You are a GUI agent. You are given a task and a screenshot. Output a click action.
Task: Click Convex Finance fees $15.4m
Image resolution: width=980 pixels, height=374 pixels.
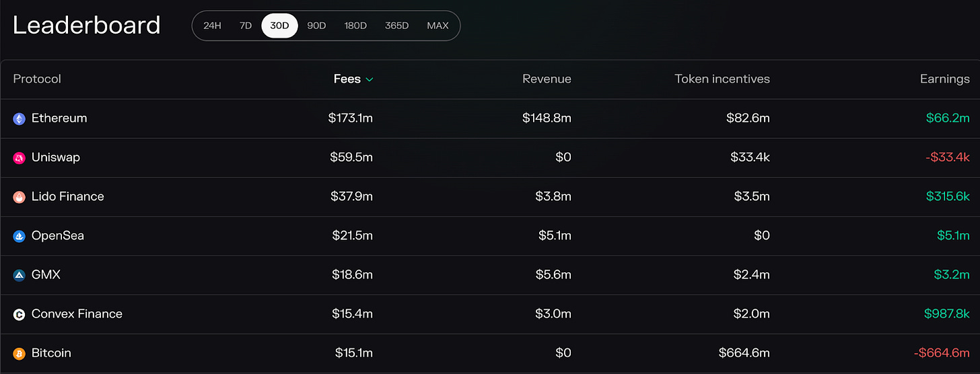(353, 313)
